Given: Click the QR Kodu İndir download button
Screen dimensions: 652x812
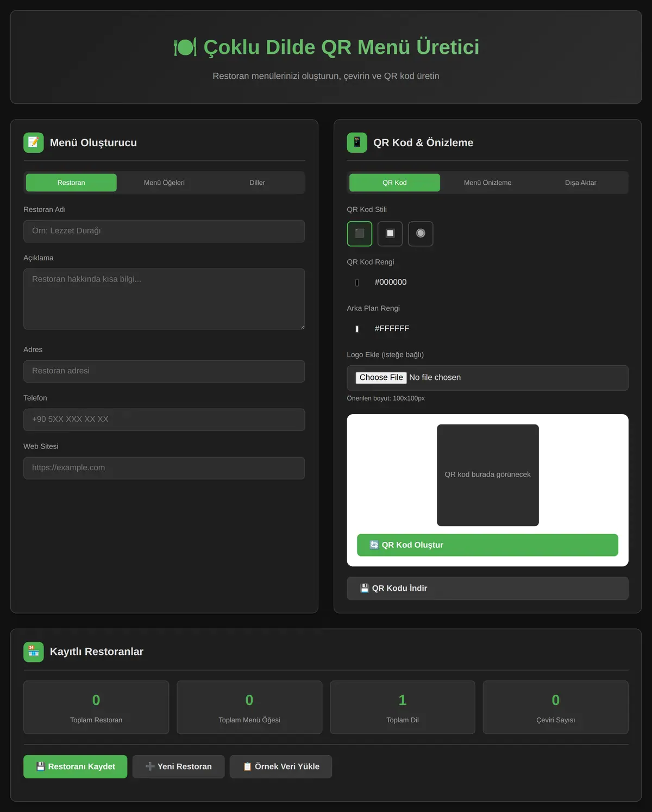Looking at the screenshot, I should click(x=487, y=588).
